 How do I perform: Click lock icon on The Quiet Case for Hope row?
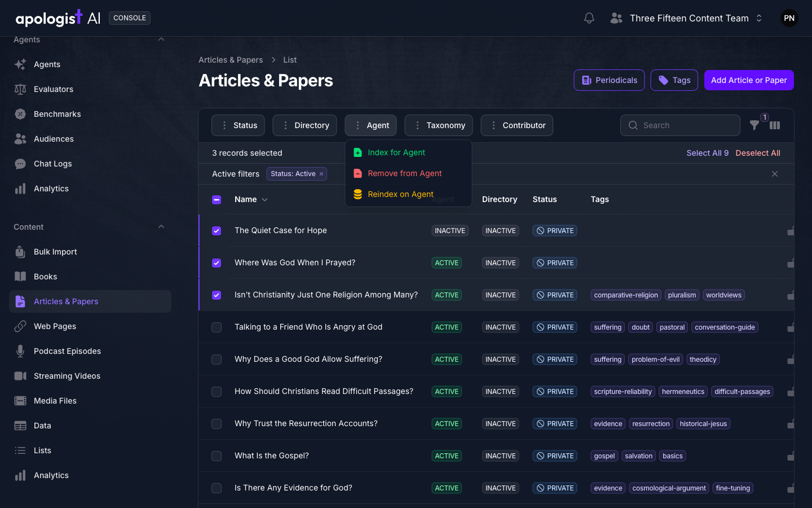click(x=791, y=231)
